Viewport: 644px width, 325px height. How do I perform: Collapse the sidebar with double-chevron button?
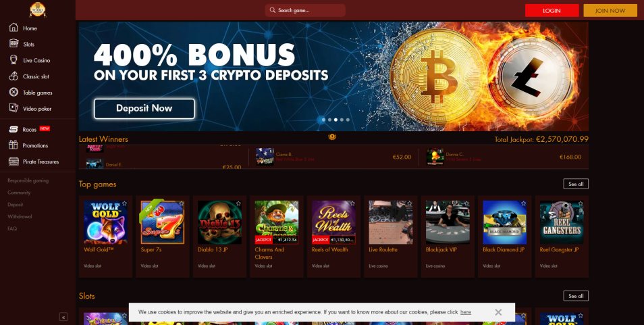tap(63, 317)
